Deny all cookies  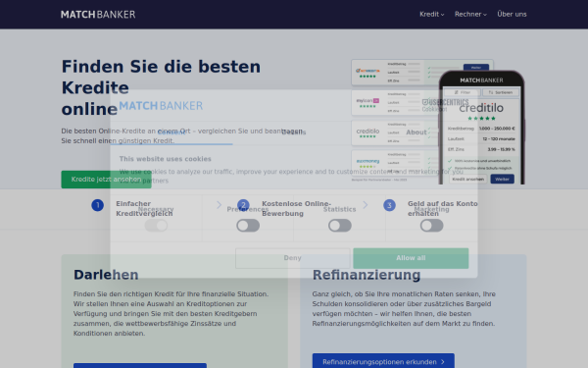tap(292, 258)
